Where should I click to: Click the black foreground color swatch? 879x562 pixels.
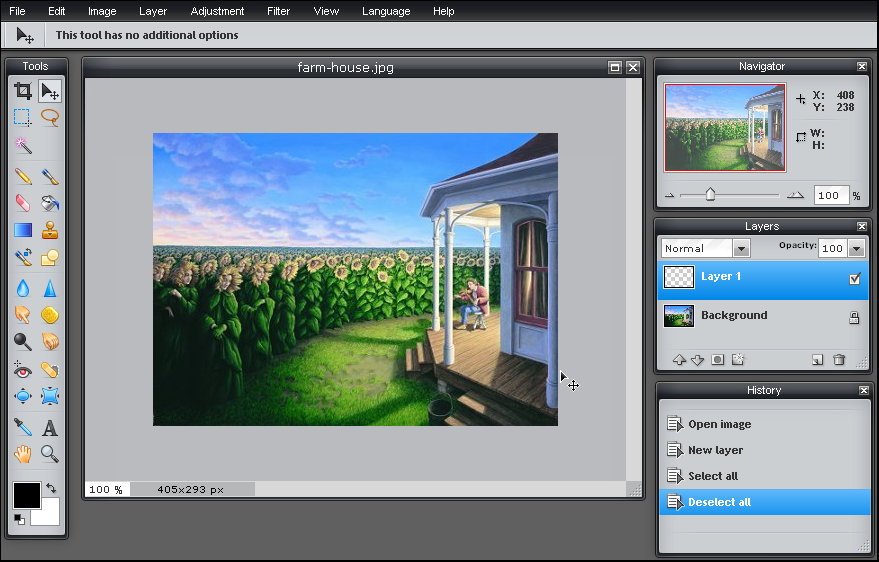tap(27, 495)
